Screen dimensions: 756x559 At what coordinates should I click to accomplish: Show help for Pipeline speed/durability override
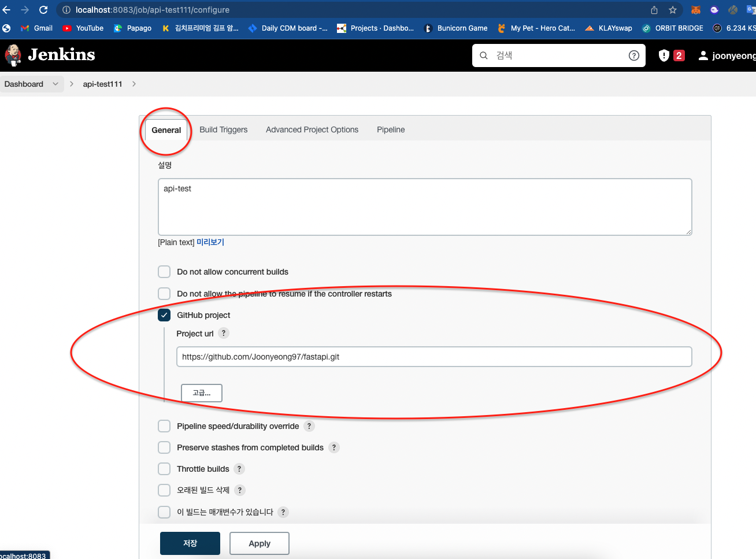(x=309, y=426)
